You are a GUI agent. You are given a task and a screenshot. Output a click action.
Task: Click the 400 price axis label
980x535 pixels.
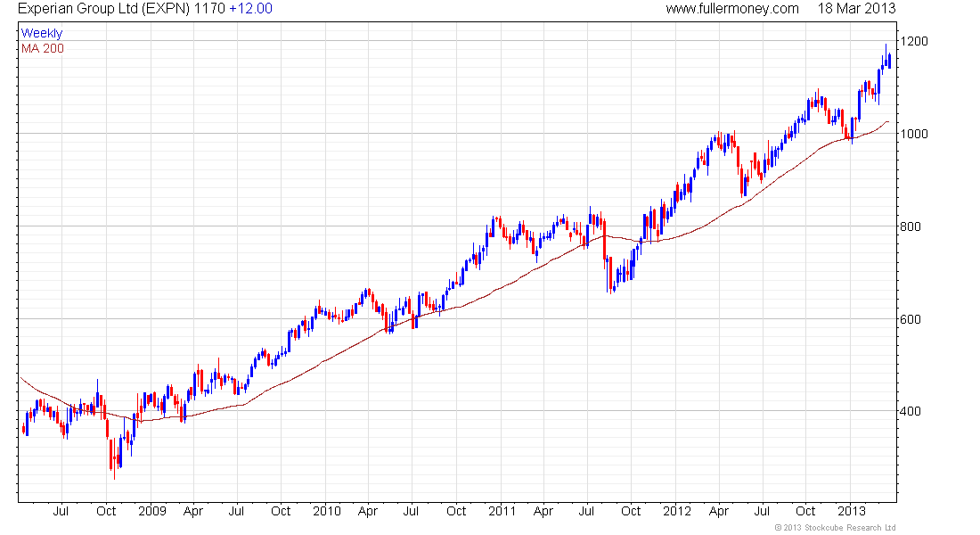tap(910, 411)
